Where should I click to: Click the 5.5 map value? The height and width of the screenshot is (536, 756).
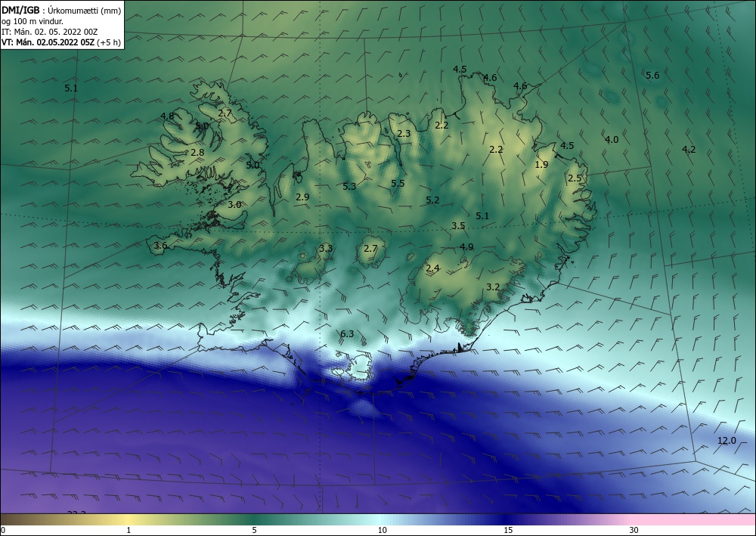point(398,183)
